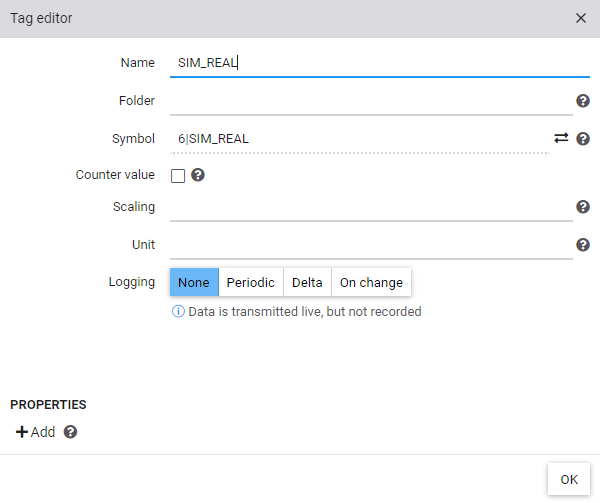The image size is (600, 503).
Task: Click the 'Data is transmitted live' message
Action: tap(305, 312)
